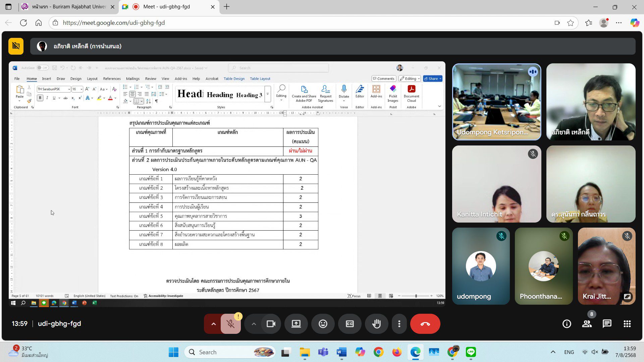Screen dimensions: 644x362
Task: Click the yellow presentation icon beside presenter name
Action: (16, 46)
